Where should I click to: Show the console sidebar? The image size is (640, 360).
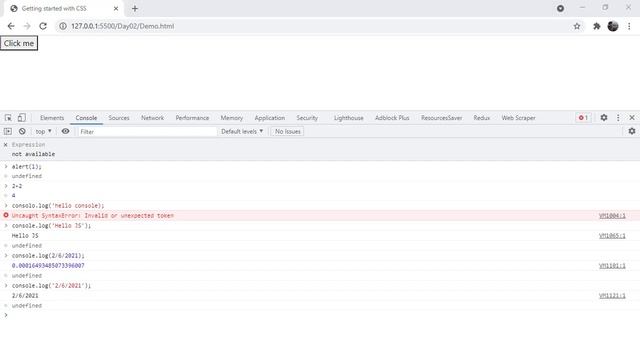point(8,131)
